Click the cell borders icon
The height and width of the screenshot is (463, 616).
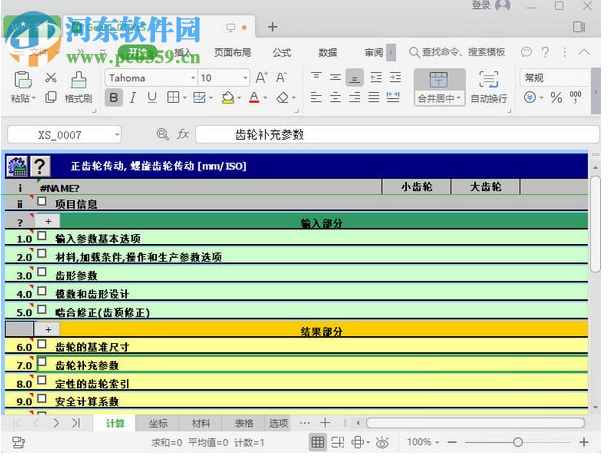tap(173, 97)
